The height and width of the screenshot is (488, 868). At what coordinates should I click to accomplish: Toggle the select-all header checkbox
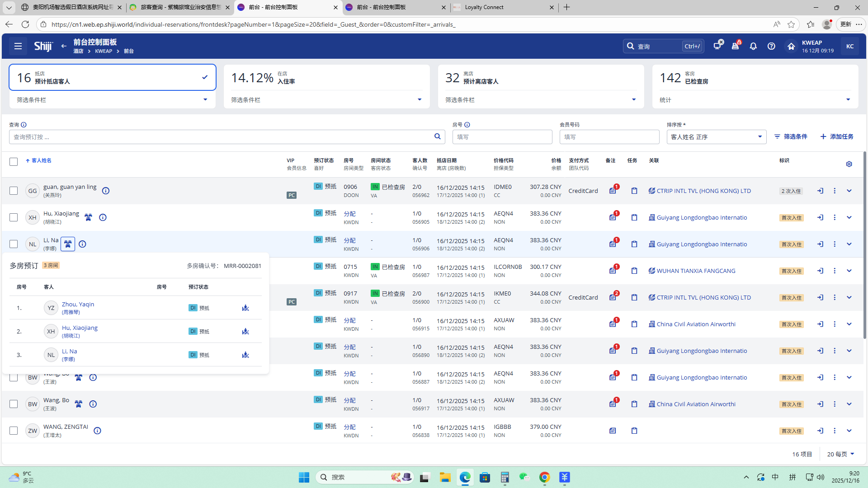tap(14, 162)
